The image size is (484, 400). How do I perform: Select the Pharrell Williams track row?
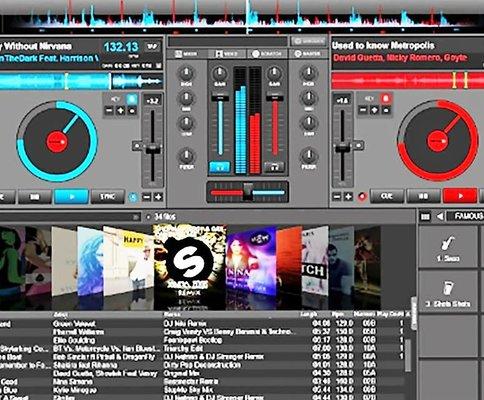pos(202,332)
